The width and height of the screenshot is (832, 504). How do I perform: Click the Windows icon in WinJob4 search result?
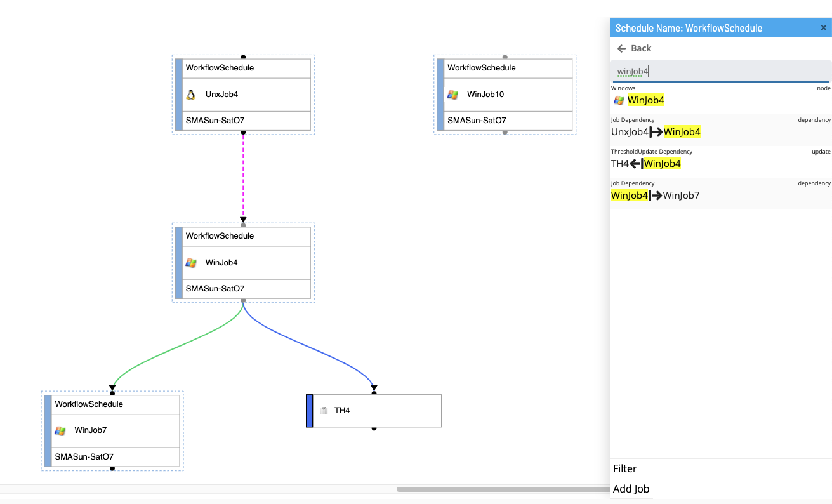619,100
